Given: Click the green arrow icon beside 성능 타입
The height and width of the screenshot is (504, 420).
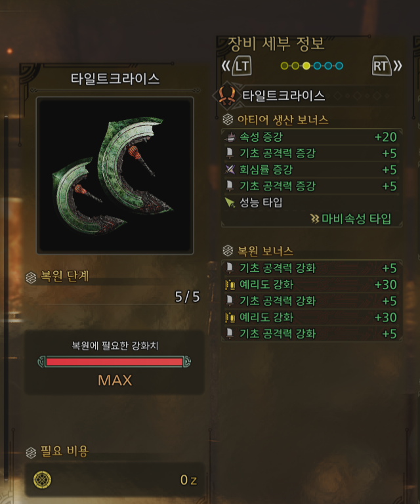Looking at the screenshot, I should tap(230, 203).
